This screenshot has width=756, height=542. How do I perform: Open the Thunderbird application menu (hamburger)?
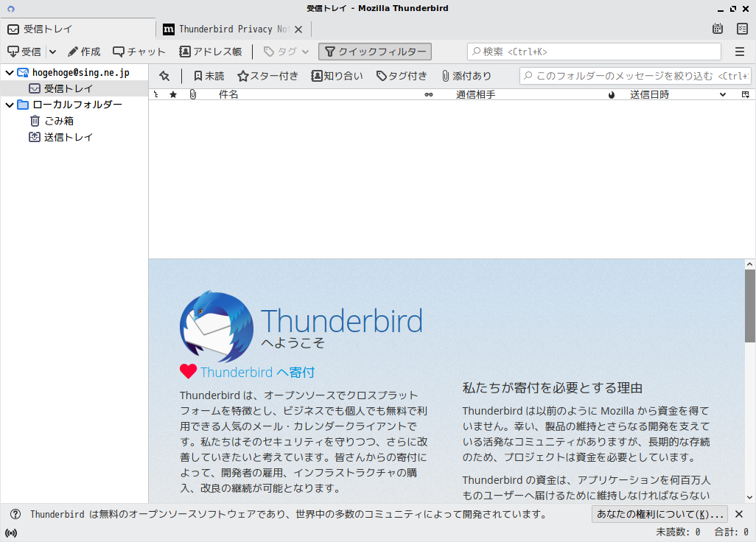click(x=740, y=52)
